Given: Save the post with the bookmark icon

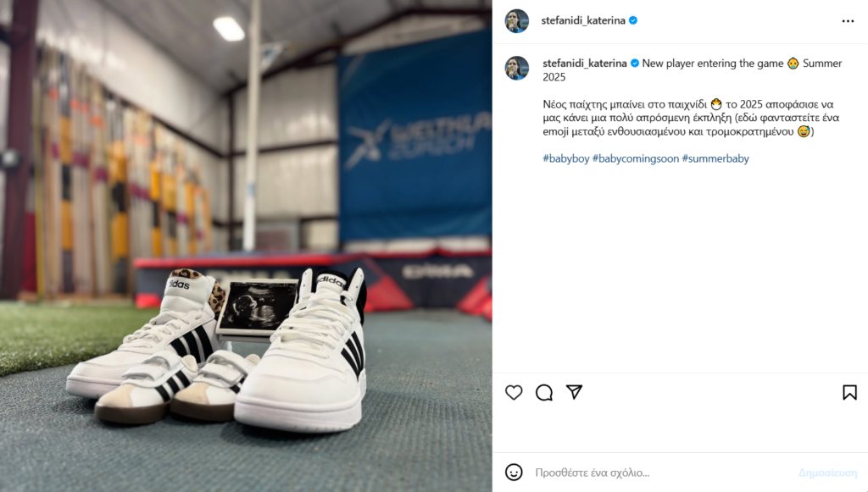Looking at the screenshot, I should 849,392.
